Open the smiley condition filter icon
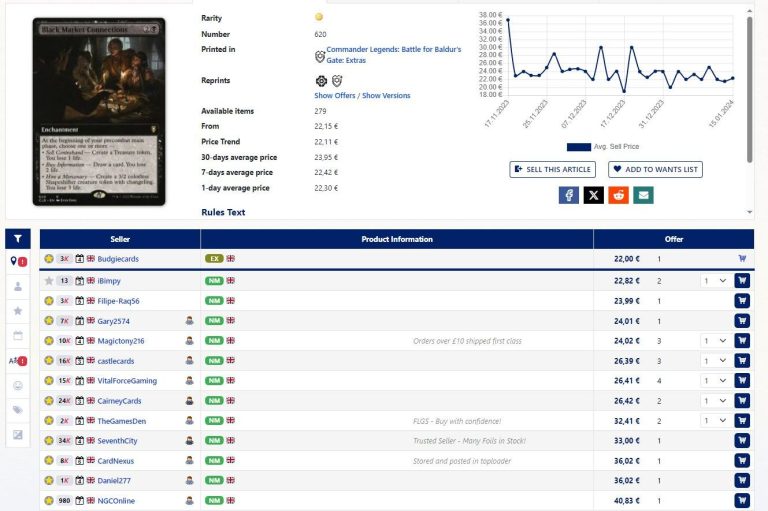 point(18,386)
